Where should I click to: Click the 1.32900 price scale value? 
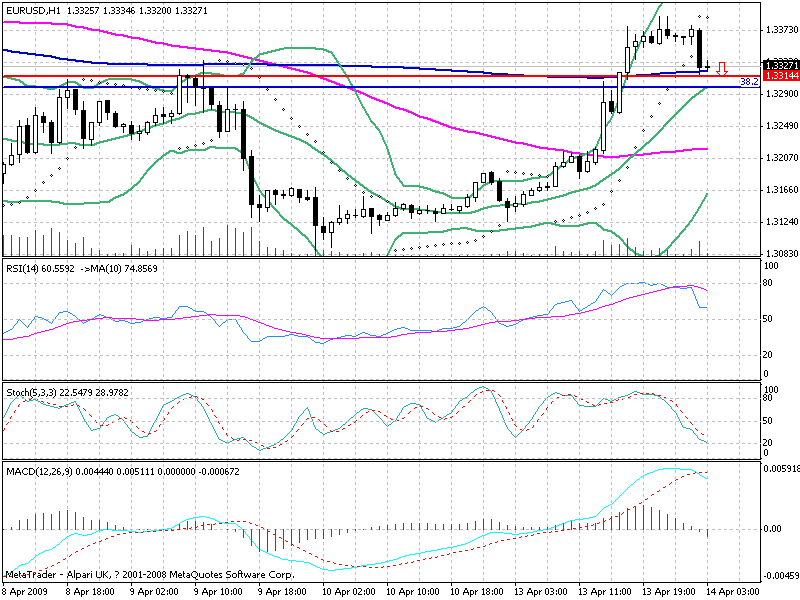pos(782,94)
